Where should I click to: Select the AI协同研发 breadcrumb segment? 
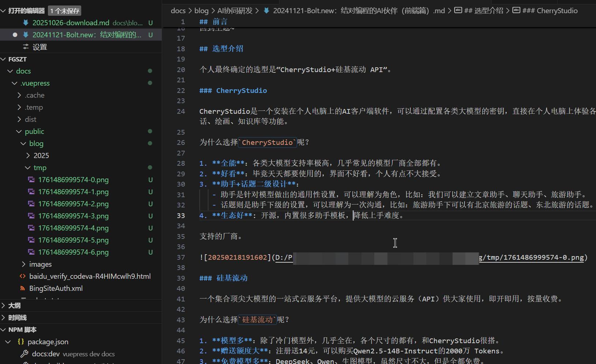click(235, 11)
